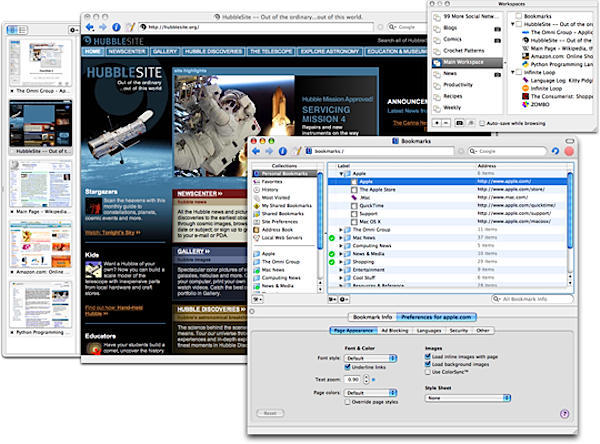Image resolution: width=600 pixels, height=444 pixels.
Task: Click the Back arrow in Bookmarks window
Action: click(256, 150)
